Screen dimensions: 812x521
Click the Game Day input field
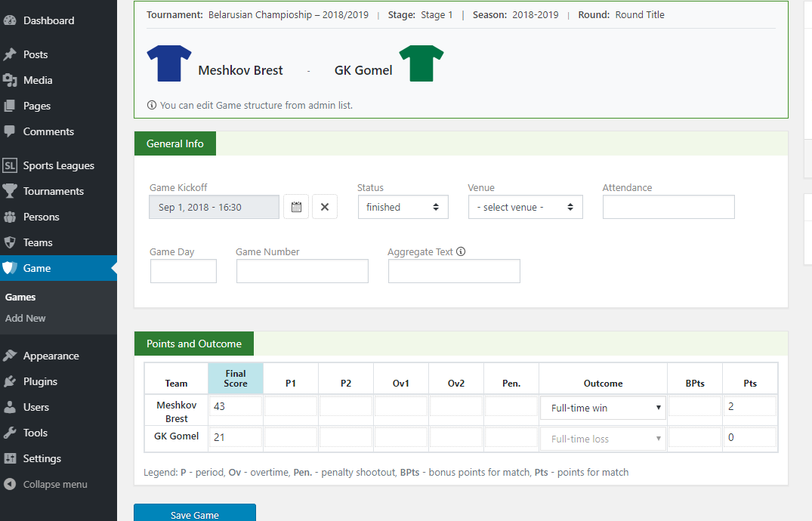[184, 271]
